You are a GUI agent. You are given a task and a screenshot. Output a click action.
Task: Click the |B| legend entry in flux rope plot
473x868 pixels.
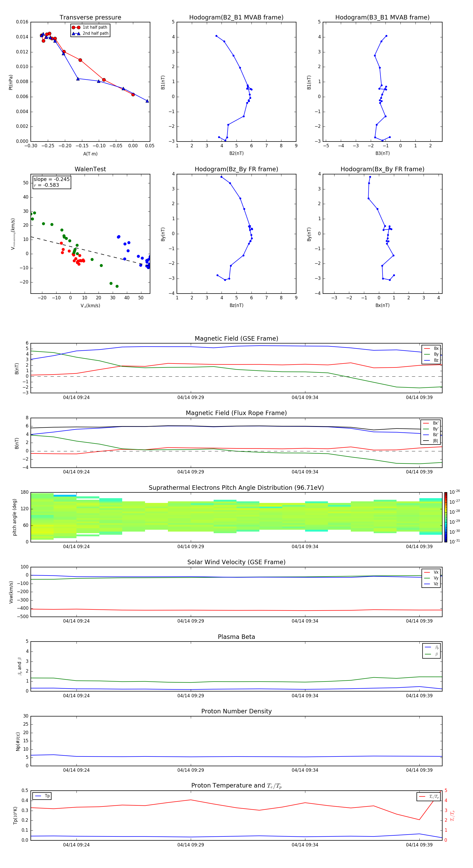[431, 441]
